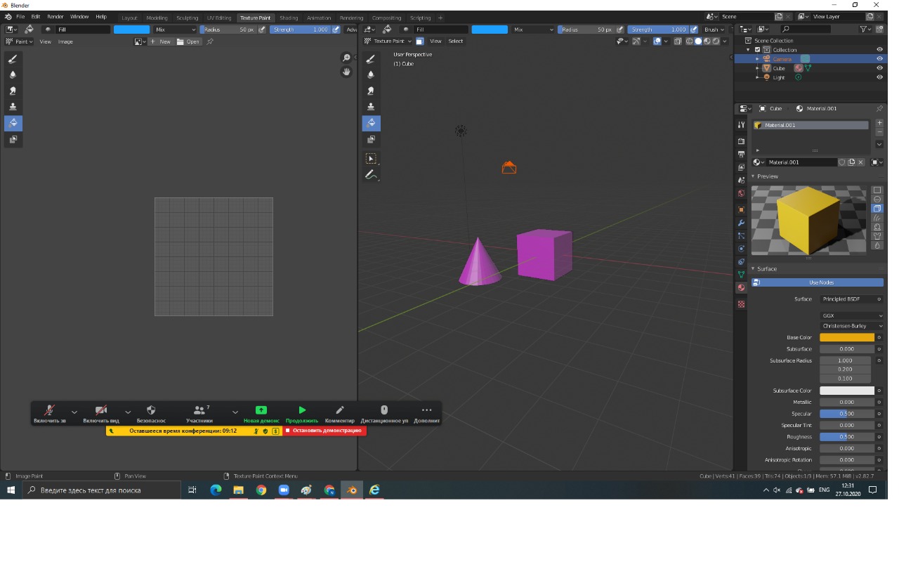The image size is (899, 588).
Task: Click the Roughness slider
Action: click(x=847, y=437)
